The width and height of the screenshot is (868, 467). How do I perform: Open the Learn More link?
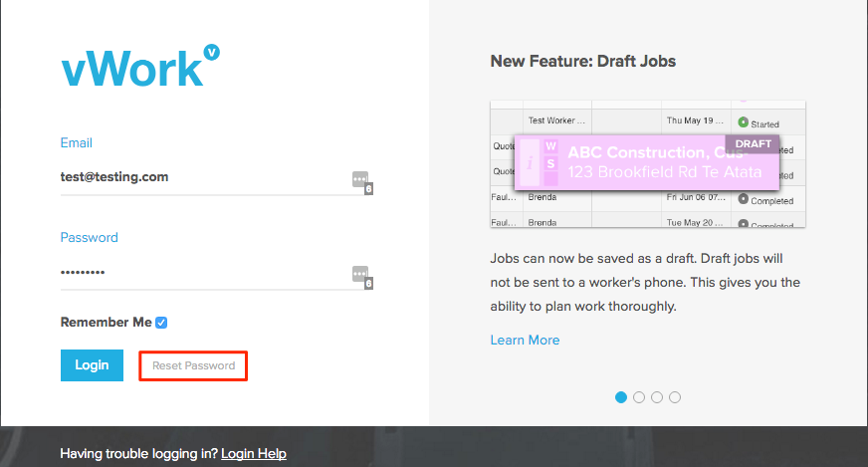525,340
